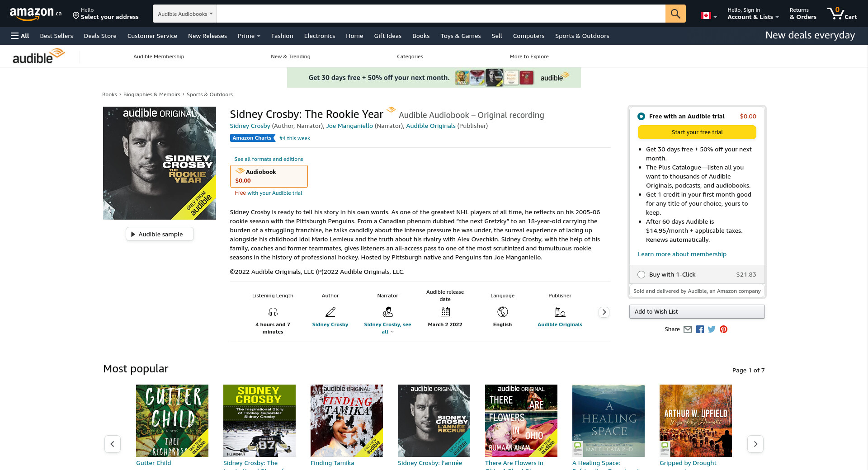Share on Pinterest icon
868x470 pixels.
point(723,329)
